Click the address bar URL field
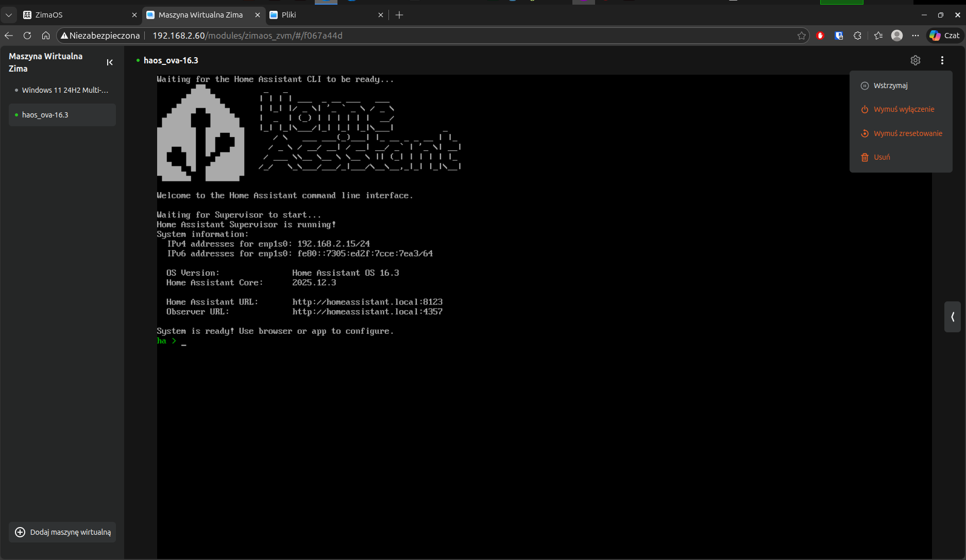The image size is (966, 560). pyautogui.click(x=412, y=36)
